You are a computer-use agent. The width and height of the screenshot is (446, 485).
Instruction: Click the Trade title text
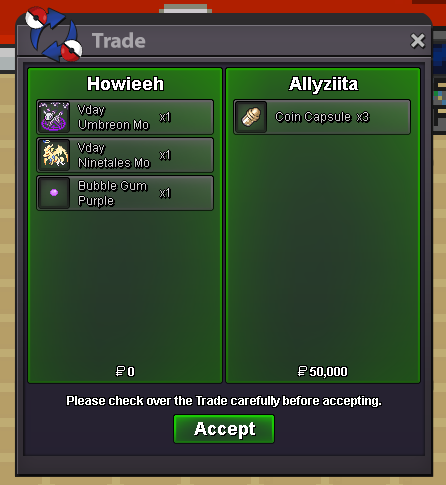tap(119, 41)
